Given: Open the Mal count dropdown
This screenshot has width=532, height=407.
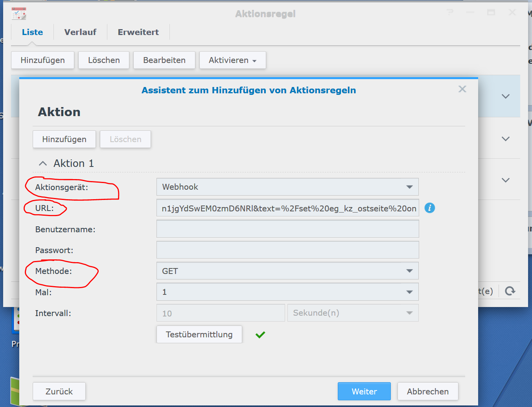Looking at the screenshot, I should click(x=287, y=292).
